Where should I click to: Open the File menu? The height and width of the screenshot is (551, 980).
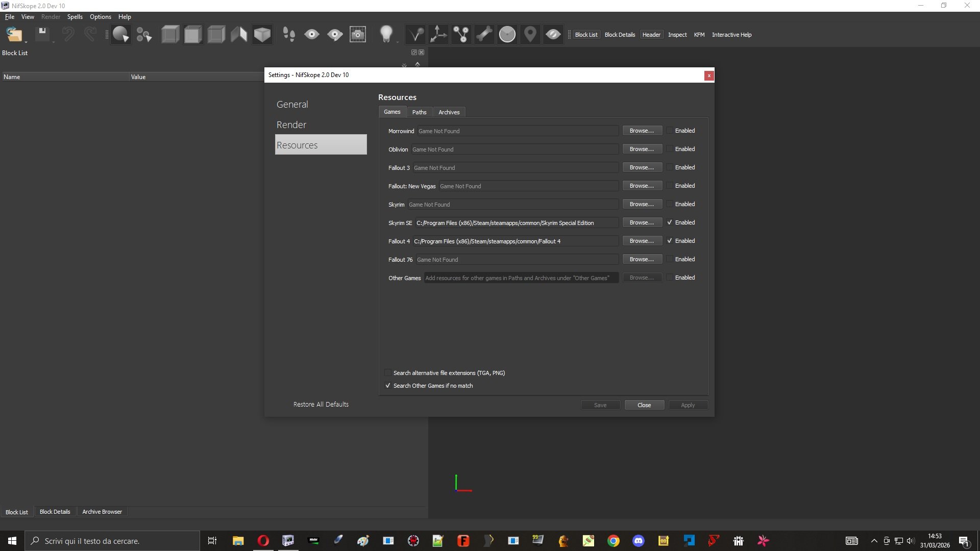10,17
